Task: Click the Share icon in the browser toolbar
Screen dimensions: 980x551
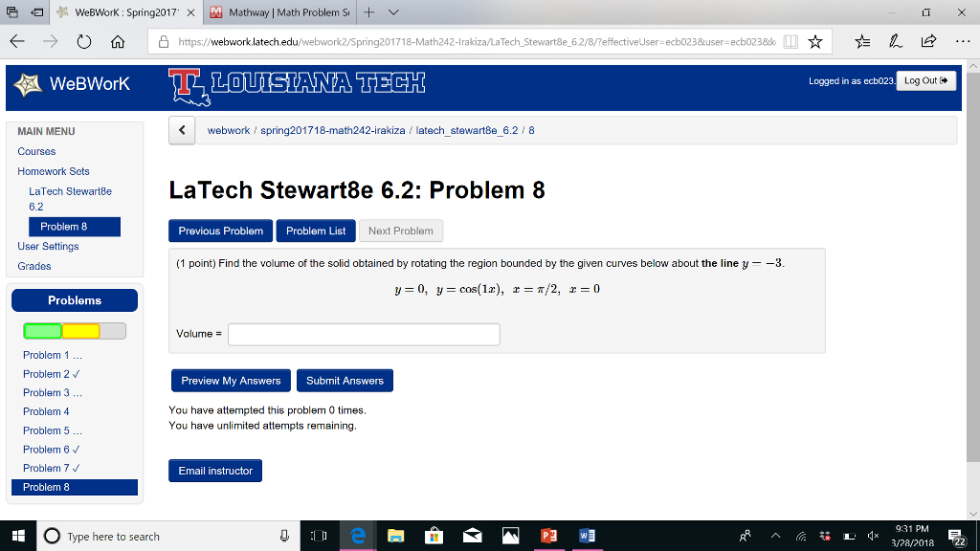Action: pyautogui.click(x=926, y=41)
